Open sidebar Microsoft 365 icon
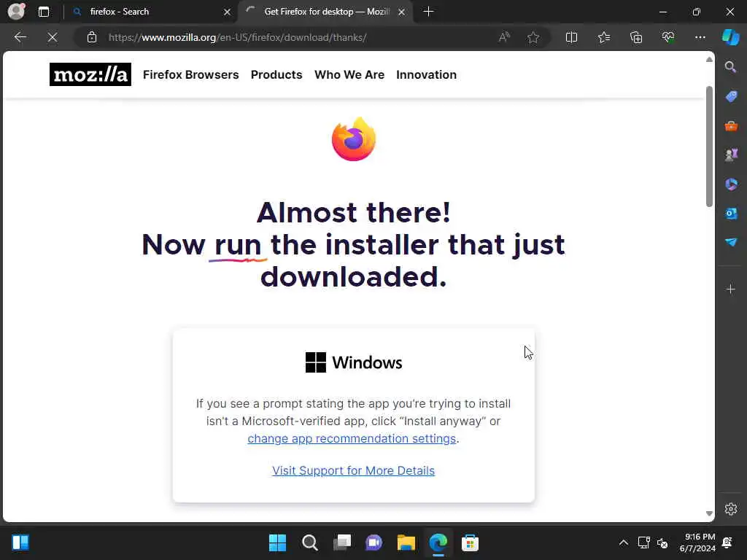This screenshot has width=747, height=560. (731, 184)
